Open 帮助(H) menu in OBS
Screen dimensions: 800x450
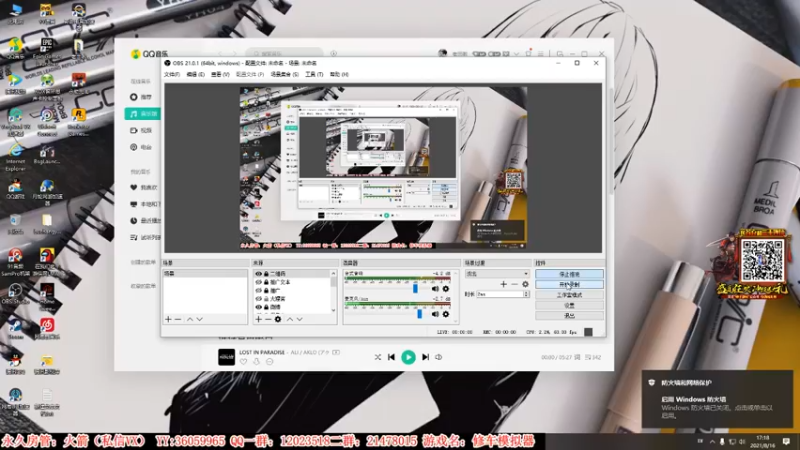339,74
